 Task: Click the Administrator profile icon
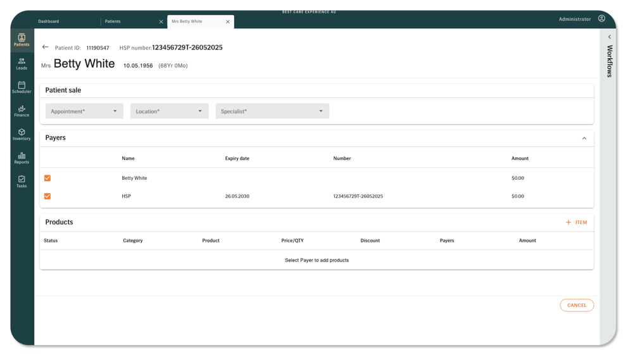601,19
